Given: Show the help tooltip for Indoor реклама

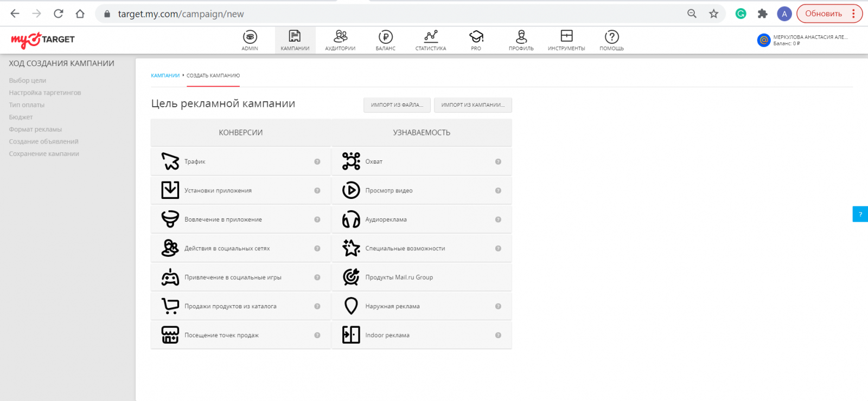Looking at the screenshot, I should (498, 335).
